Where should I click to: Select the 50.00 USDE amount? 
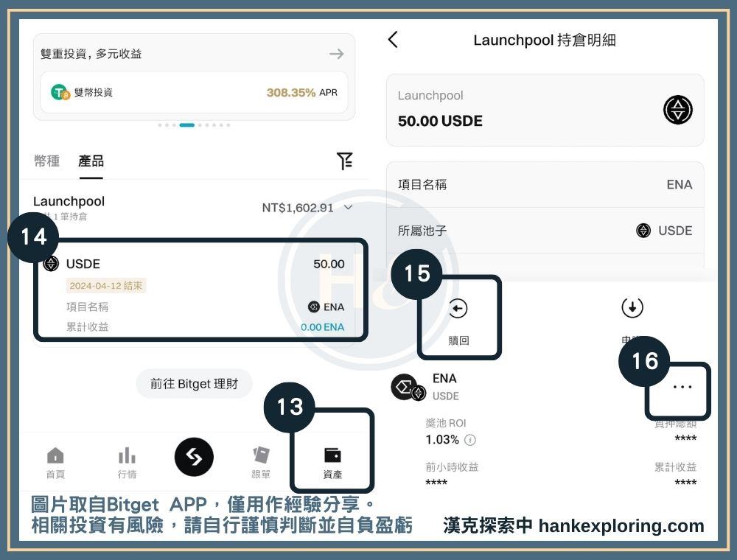(440, 121)
